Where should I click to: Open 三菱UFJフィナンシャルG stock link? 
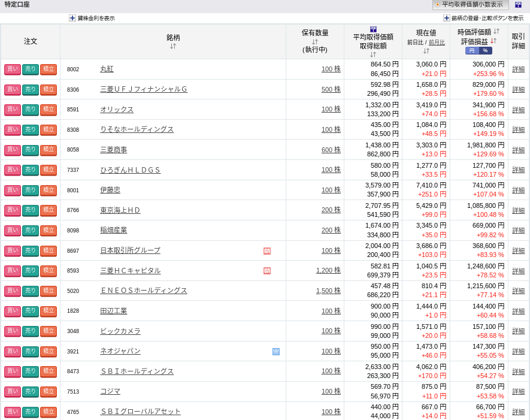pos(144,89)
